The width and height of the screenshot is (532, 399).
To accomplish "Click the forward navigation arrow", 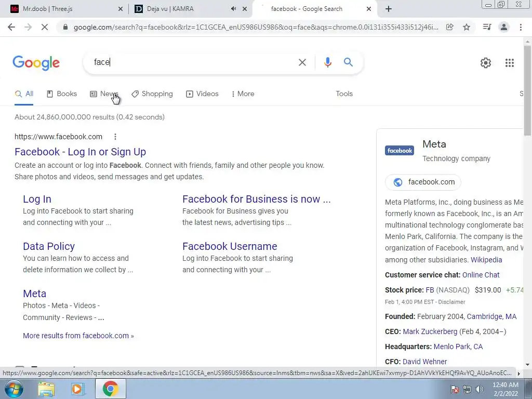I will coord(28,27).
